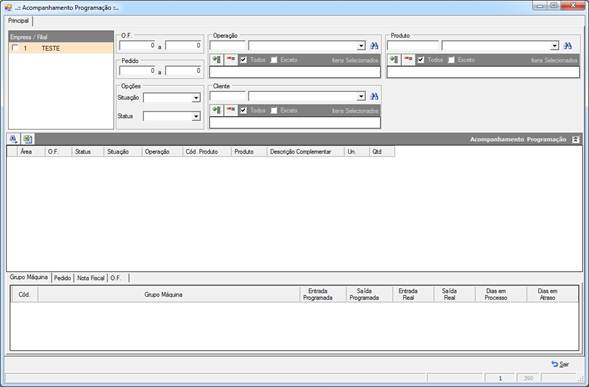Click the Cliente selected items list box
The width and height of the screenshot is (589, 387).
pos(294,123)
